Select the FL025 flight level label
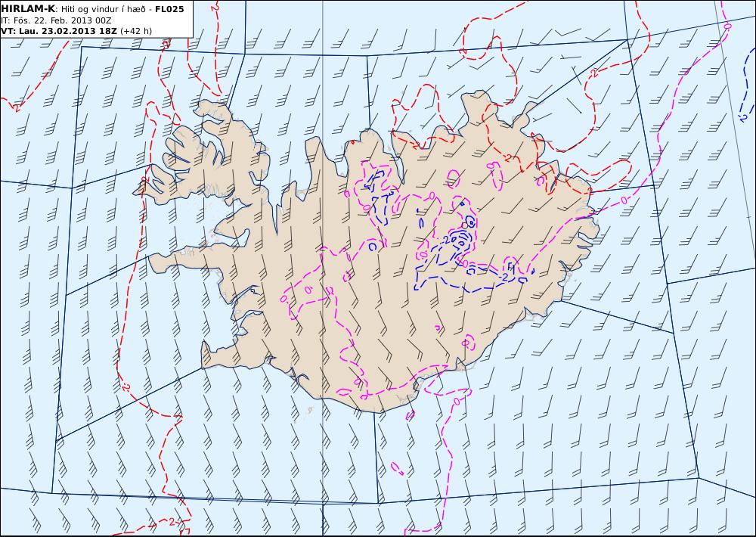 [169, 9]
